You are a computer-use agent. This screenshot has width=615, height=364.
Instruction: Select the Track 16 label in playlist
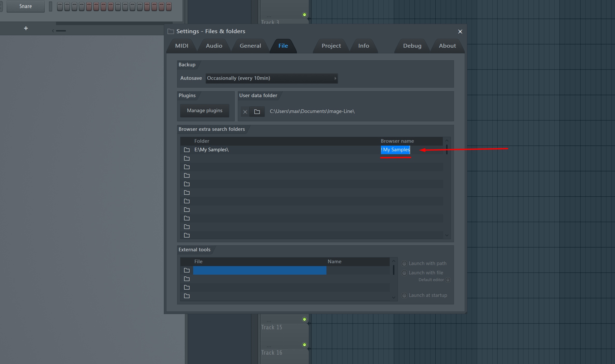271,353
